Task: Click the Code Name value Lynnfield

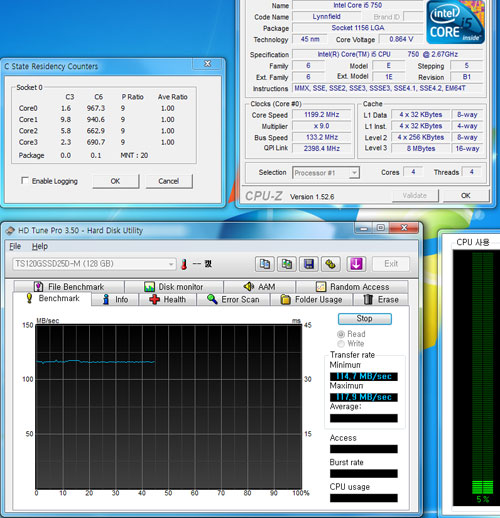Action: tap(326, 17)
